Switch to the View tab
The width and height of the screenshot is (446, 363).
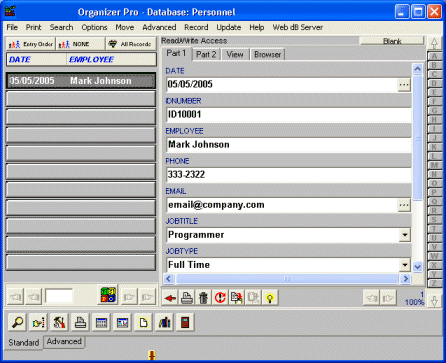coord(235,54)
